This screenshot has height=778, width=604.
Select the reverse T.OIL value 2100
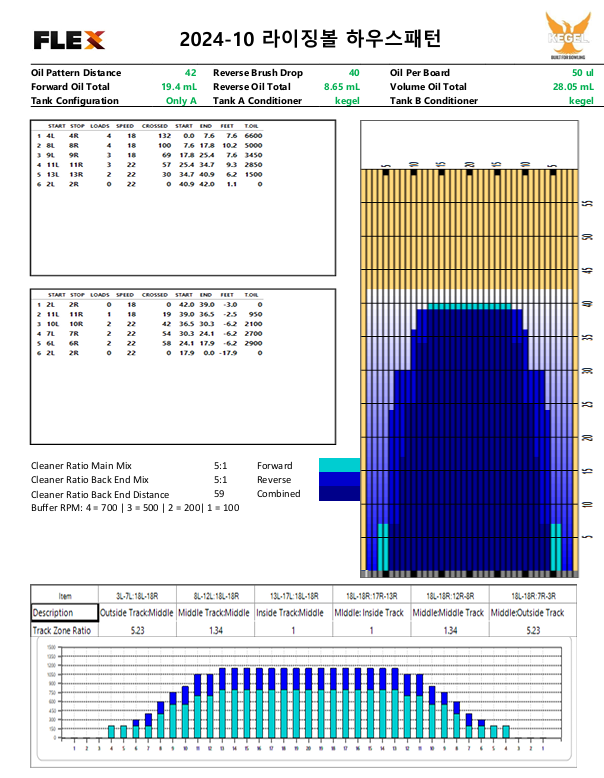(x=253, y=324)
